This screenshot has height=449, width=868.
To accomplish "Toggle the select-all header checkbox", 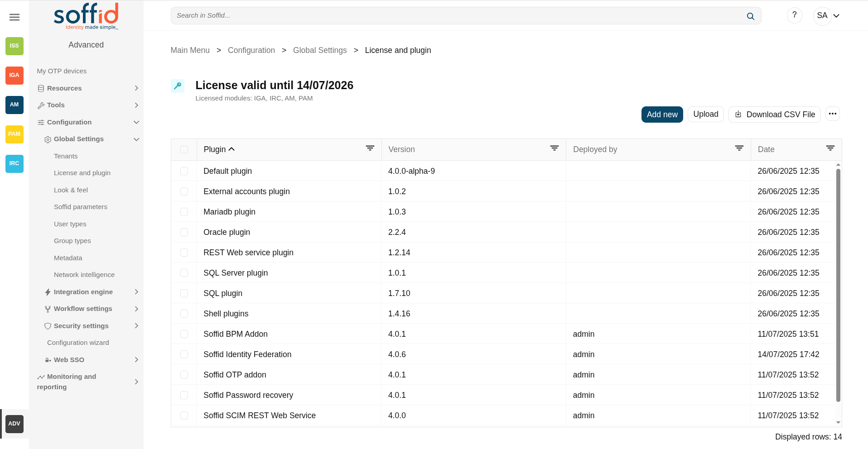I will pyautogui.click(x=184, y=149).
